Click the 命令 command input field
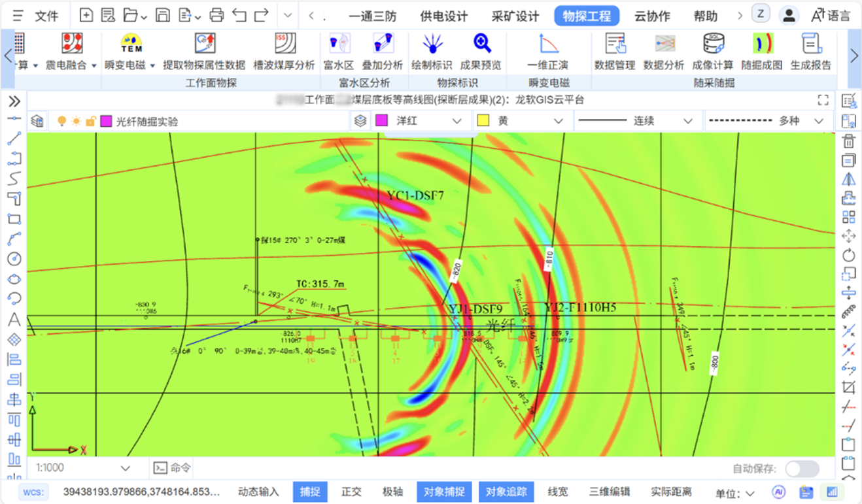862x504 pixels. 181,468
